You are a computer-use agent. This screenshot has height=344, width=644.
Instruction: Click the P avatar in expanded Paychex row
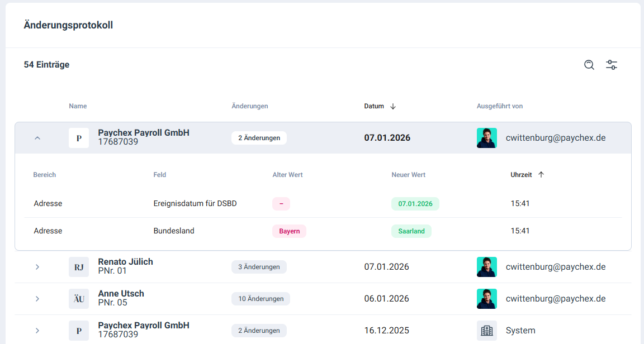[x=79, y=138]
